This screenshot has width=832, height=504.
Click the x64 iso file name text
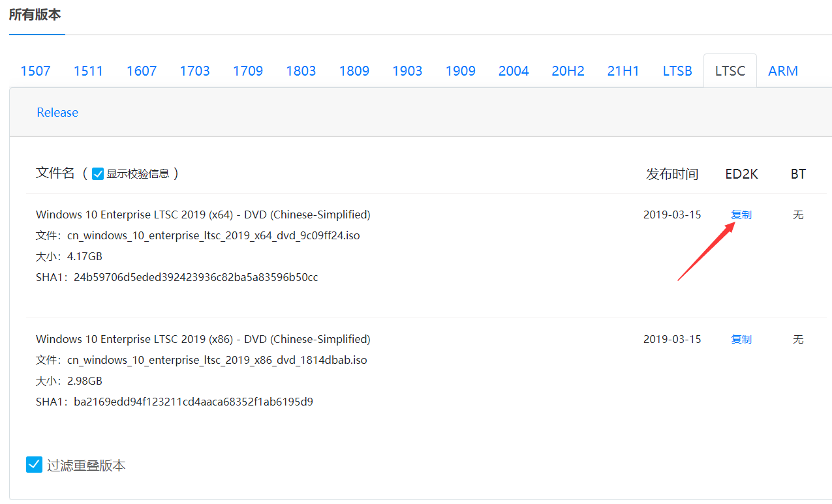[x=213, y=235]
